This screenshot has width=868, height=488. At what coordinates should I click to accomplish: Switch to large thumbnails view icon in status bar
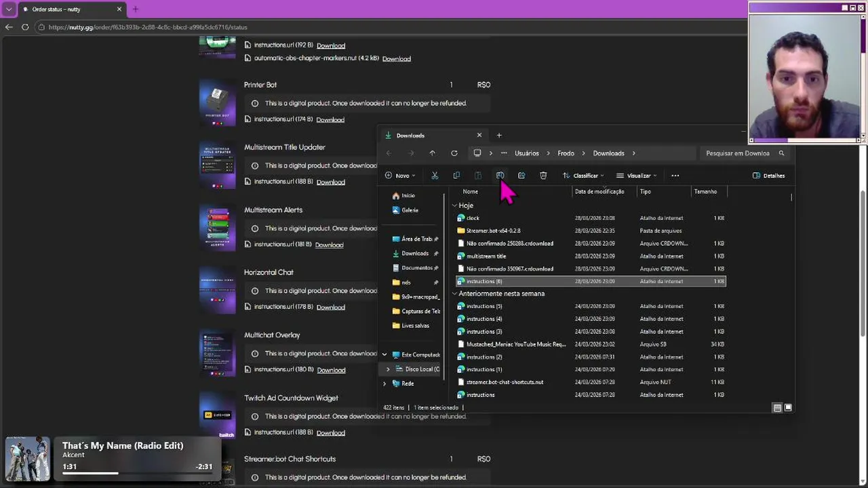(x=788, y=408)
